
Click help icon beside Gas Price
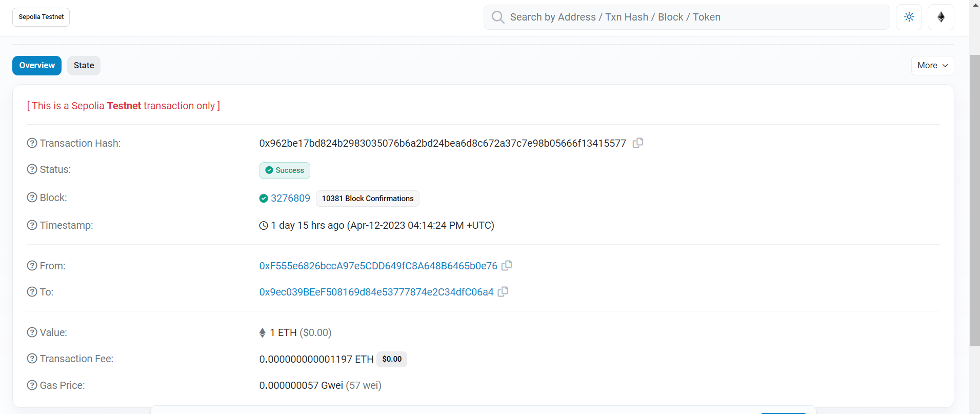coord(32,385)
